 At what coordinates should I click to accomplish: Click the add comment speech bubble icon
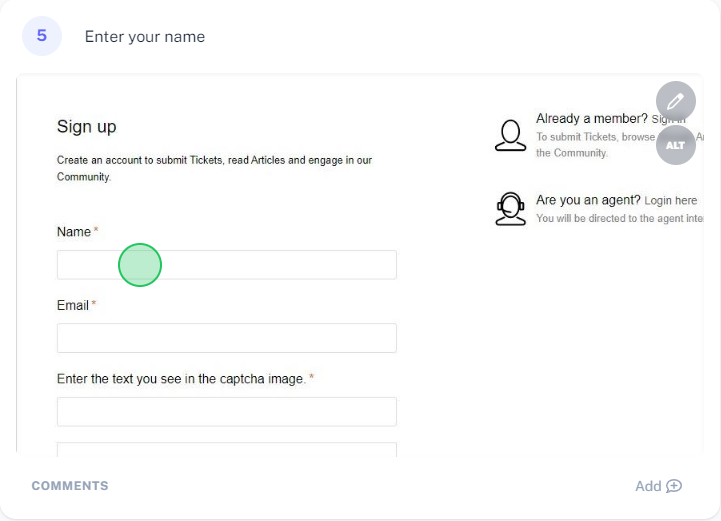click(674, 486)
